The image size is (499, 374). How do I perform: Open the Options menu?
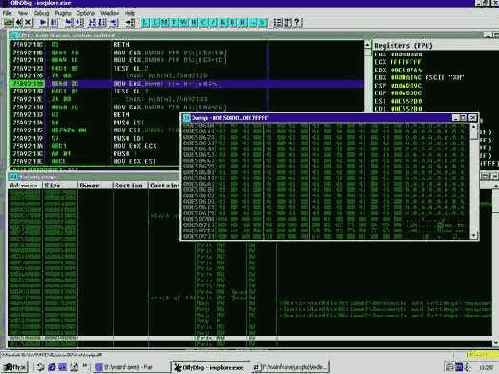(86, 13)
